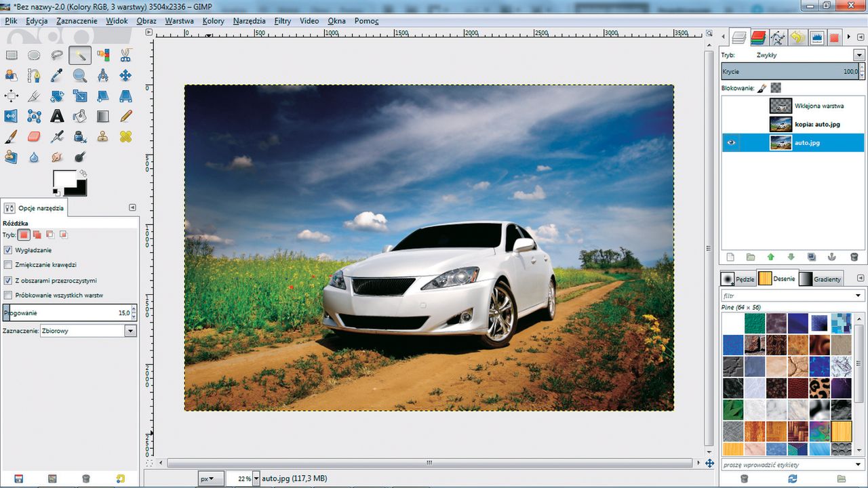The width and height of the screenshot is (868, 488).
Task: Create a new layer with page icon
Action: (730, 257)
